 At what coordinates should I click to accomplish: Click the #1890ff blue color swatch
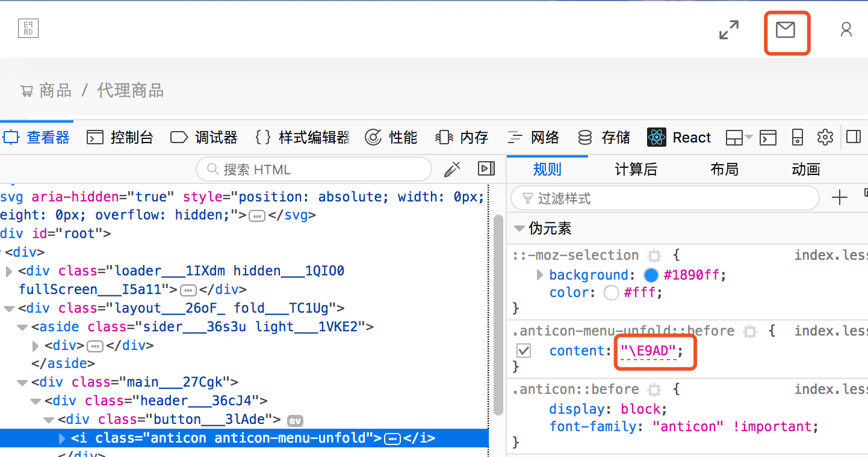pyautogui.click(x=651, y=275)
